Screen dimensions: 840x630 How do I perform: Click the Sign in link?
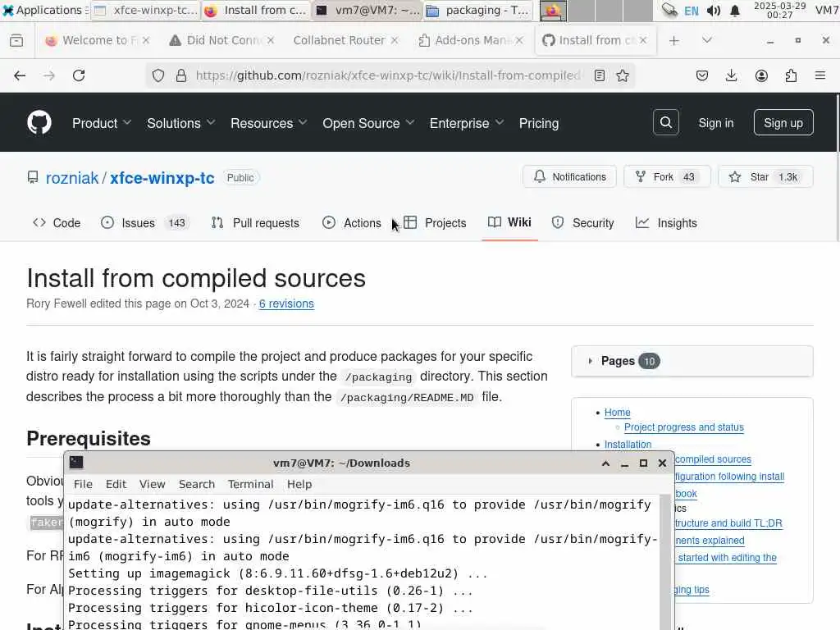click(x=715, y=123)
